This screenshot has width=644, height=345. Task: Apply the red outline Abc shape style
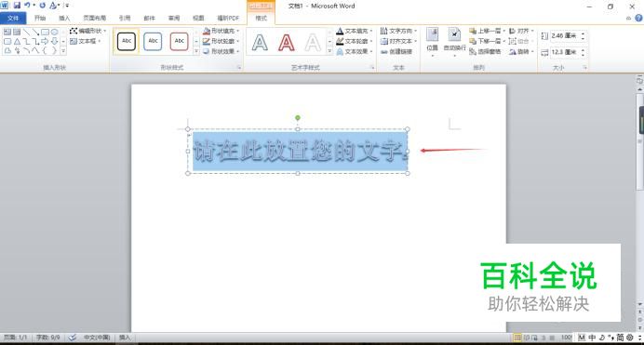(179, 41)
